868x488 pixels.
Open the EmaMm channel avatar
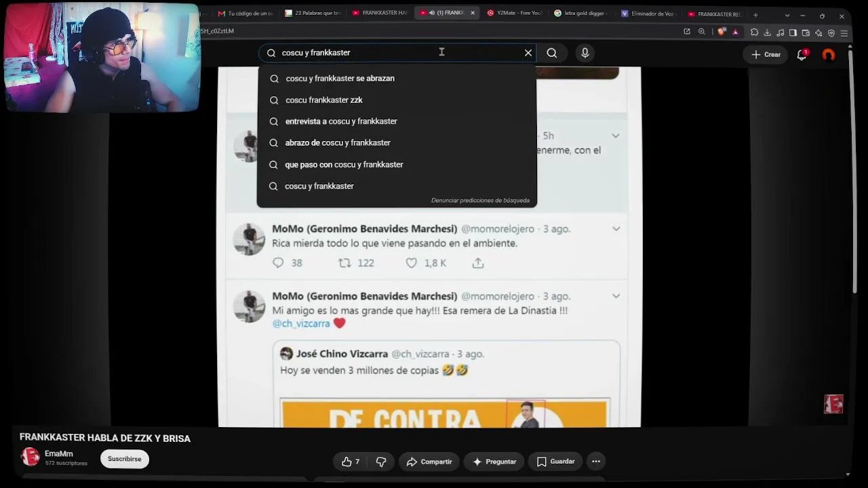31,457
